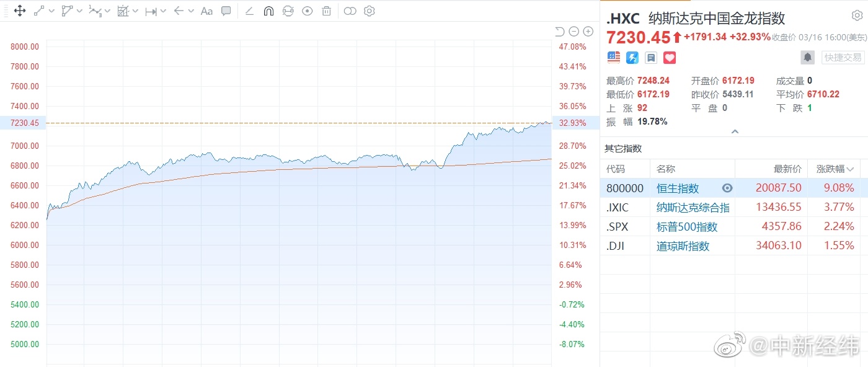Reset the chart view with the undo arrow

coord(559,31)
